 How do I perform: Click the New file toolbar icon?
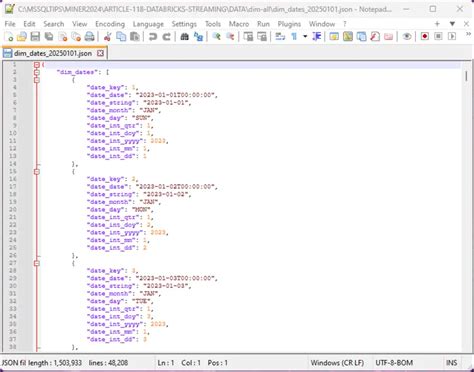click(9, 36)
